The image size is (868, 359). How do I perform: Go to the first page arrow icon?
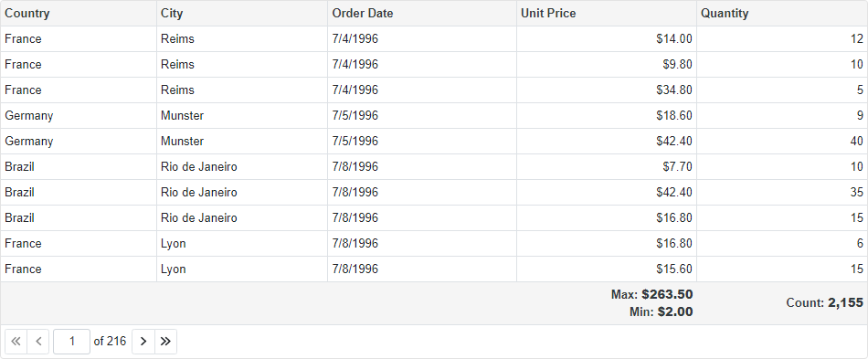(x=16, y=342)
